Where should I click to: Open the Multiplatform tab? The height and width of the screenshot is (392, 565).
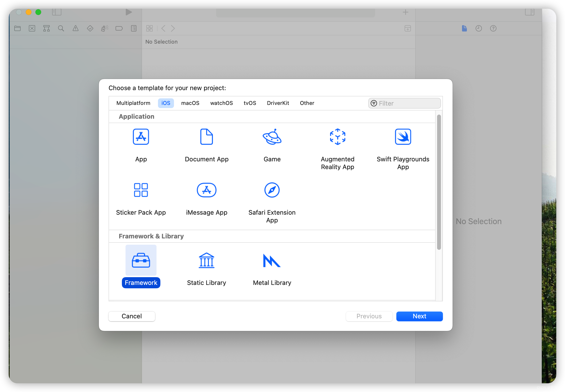(133, 103)
